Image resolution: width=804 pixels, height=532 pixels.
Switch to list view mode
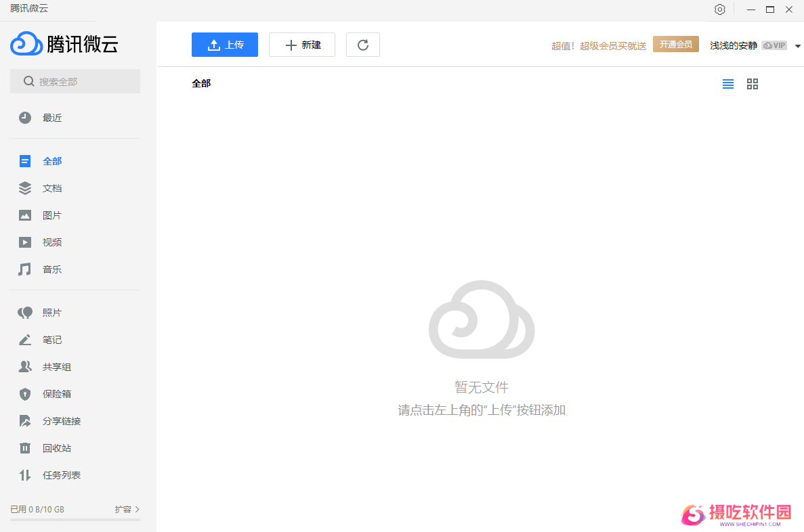click(x=728, y=84)
